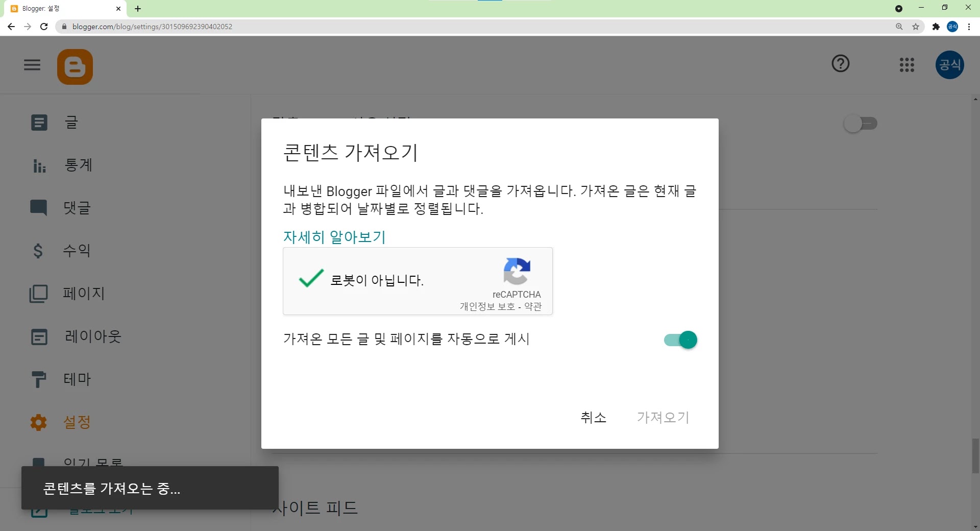Click the 통계 stats icon
This screenshot has height=531, width=980.
[x=39, y=165]
